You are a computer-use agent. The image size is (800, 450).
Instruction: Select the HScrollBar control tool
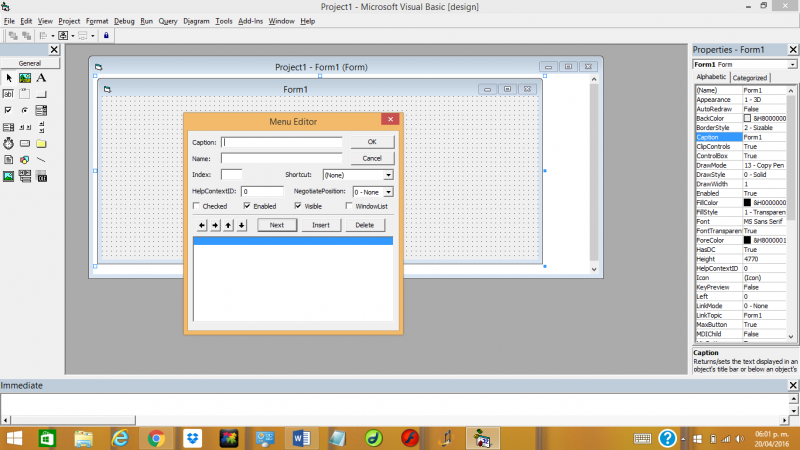(x=25, y=127)
